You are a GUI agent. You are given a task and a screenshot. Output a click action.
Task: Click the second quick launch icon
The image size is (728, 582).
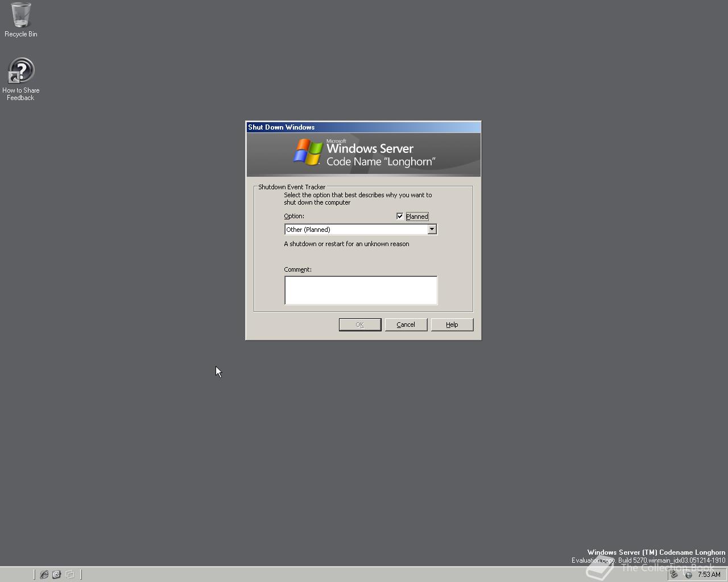(56, 575)
